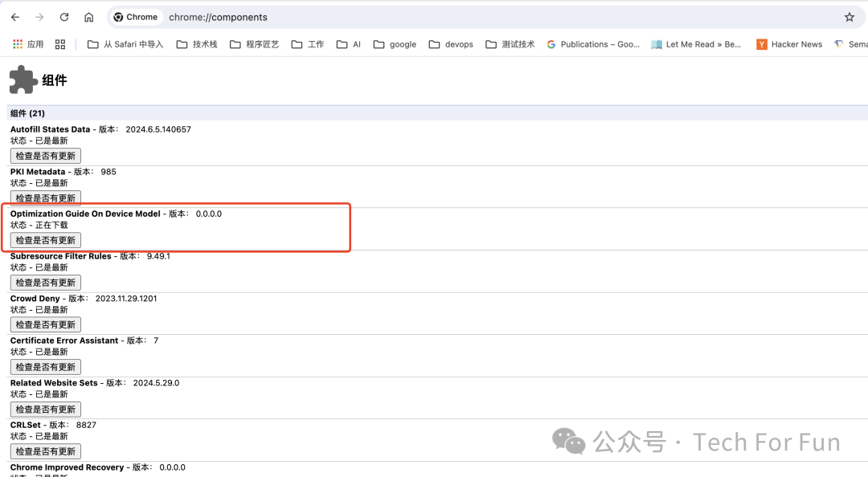Open the 程序匠艺 bookmark folder
Viewport: 868px width, 477px height.
pyautogui.click(x=255, y=44)
